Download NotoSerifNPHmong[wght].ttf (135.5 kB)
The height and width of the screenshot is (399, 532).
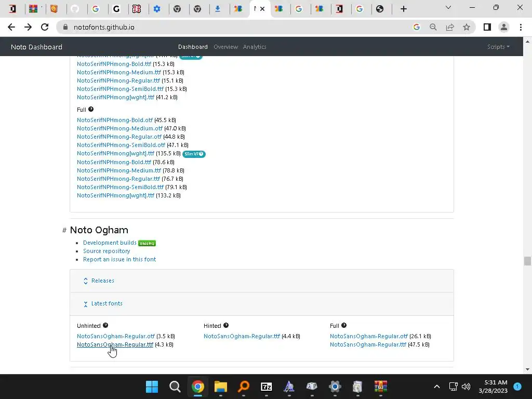pyautogui.click(x=115, y=153)
